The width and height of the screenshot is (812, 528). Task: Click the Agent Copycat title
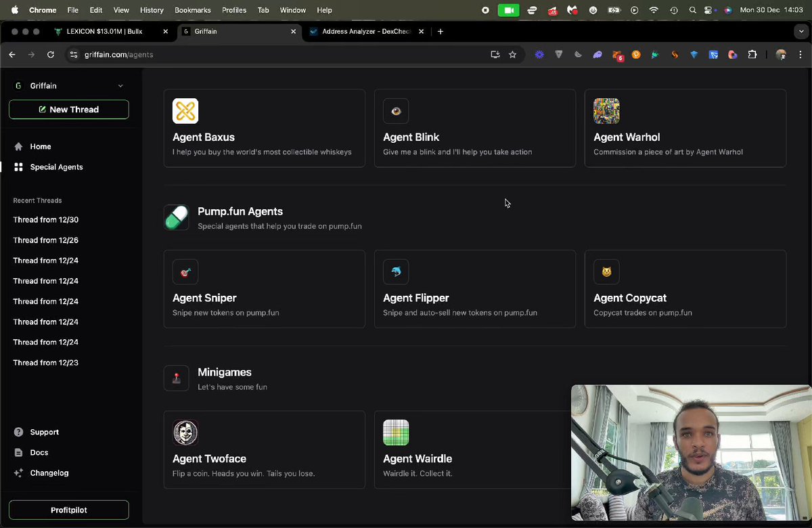click(630, 298)
